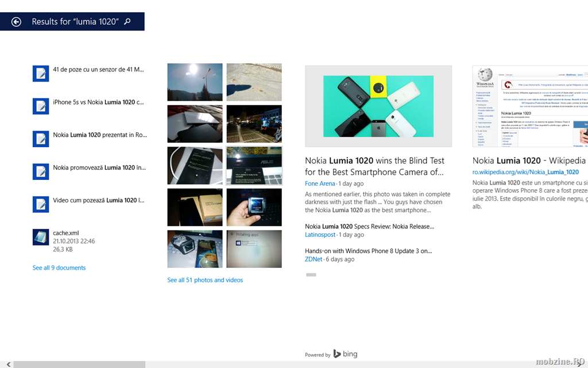Open the "Installing apps" screen photo

[254, 249]
